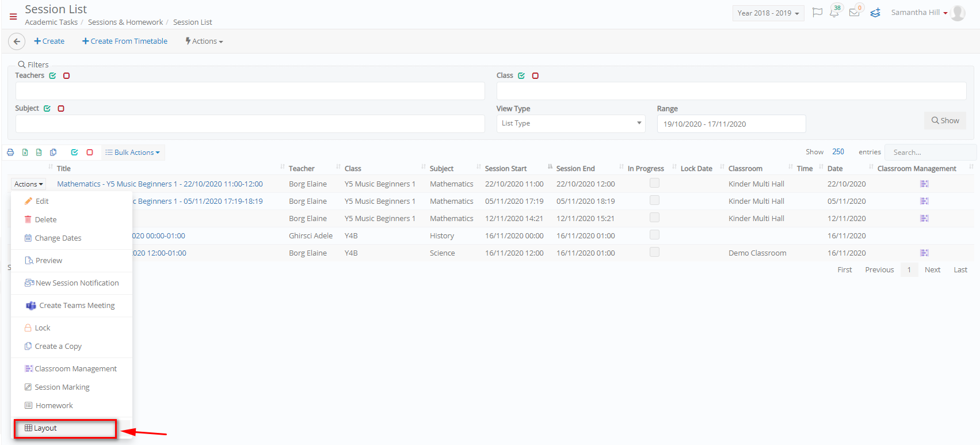Screen dimensions: 980x445
Task: Click the Range date field
Action: [731, 124]
